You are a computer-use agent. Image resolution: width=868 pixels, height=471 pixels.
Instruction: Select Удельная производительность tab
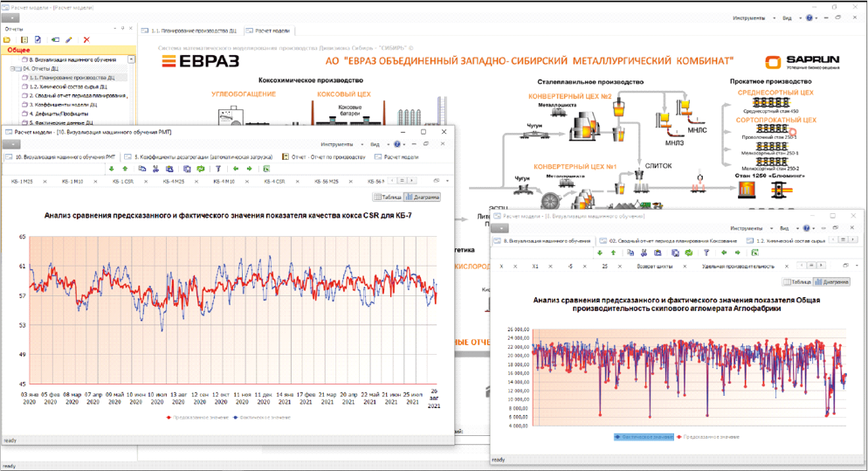click(738, 267)
